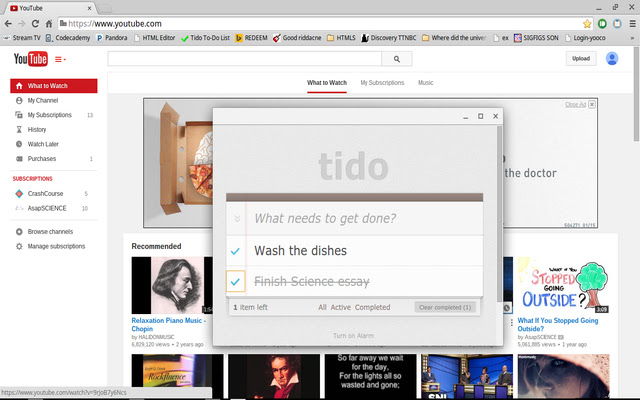Click the YouTube search magnifier button
Viewport: 640px width, 400px height.
pyautogui.click(x=396, y=59)
